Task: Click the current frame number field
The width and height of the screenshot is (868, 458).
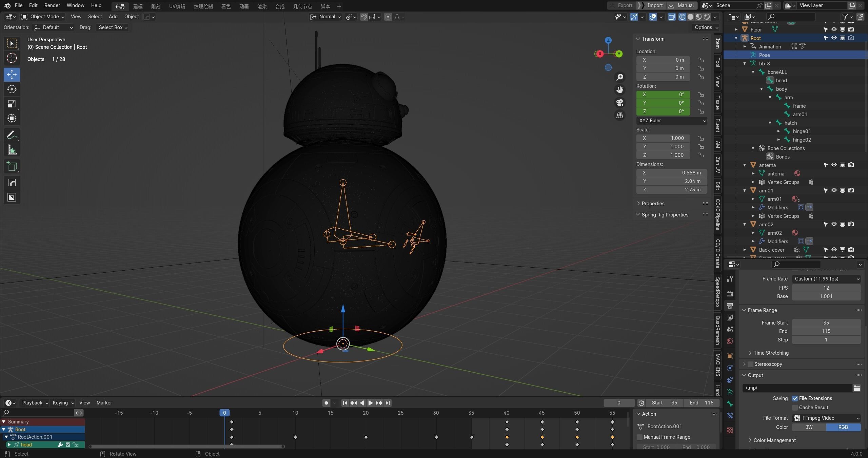Action: pos(619,403)
